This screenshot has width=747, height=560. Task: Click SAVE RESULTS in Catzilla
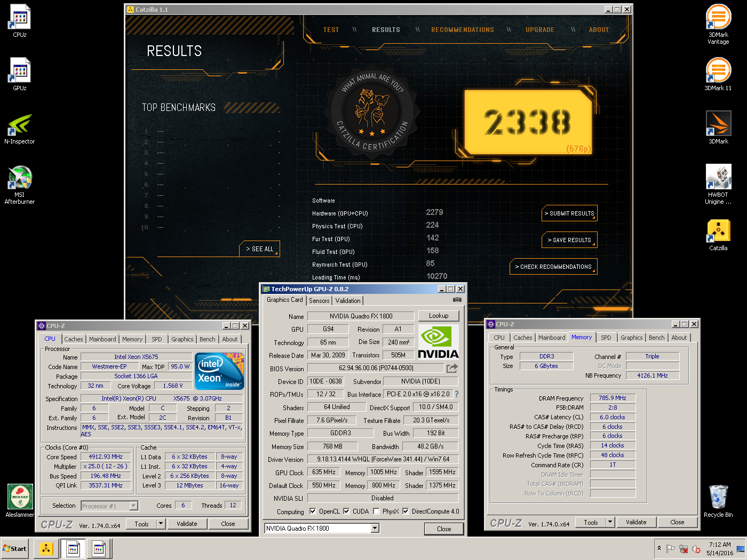pyautogui.click(x=569, y=240)
